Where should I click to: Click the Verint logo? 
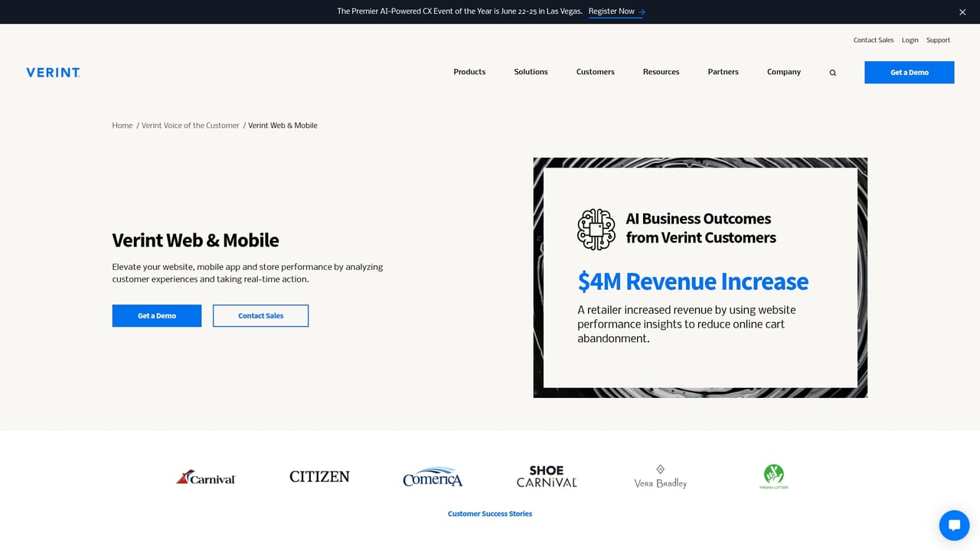[52, 72]
